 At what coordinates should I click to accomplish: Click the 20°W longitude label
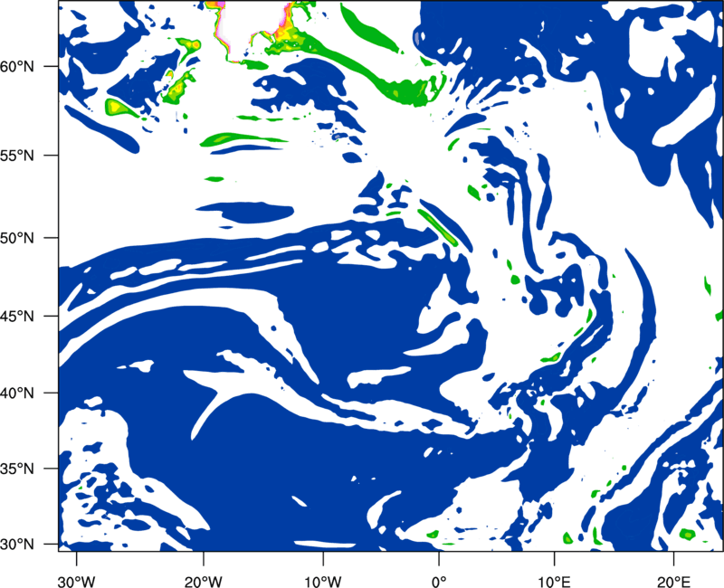pos(204,582)
